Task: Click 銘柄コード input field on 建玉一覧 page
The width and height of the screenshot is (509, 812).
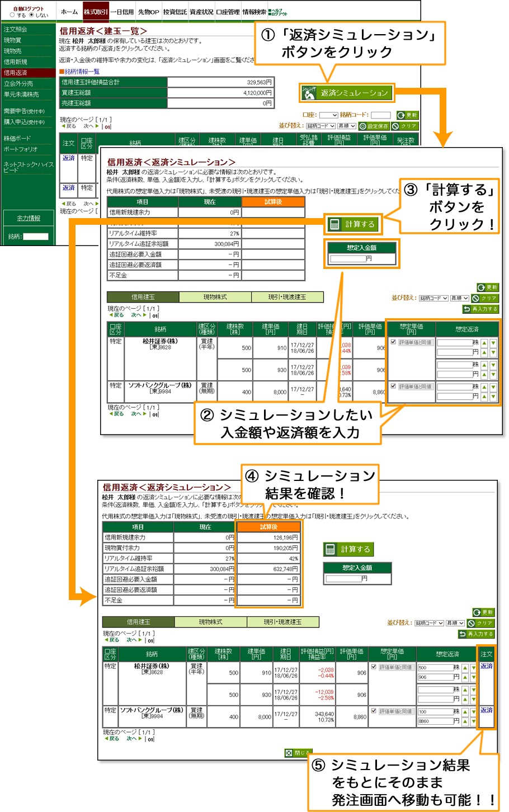Action: (380, 115)
